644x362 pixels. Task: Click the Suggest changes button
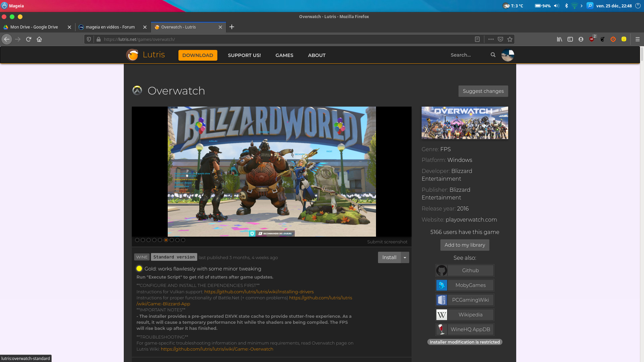coord(483,91)
